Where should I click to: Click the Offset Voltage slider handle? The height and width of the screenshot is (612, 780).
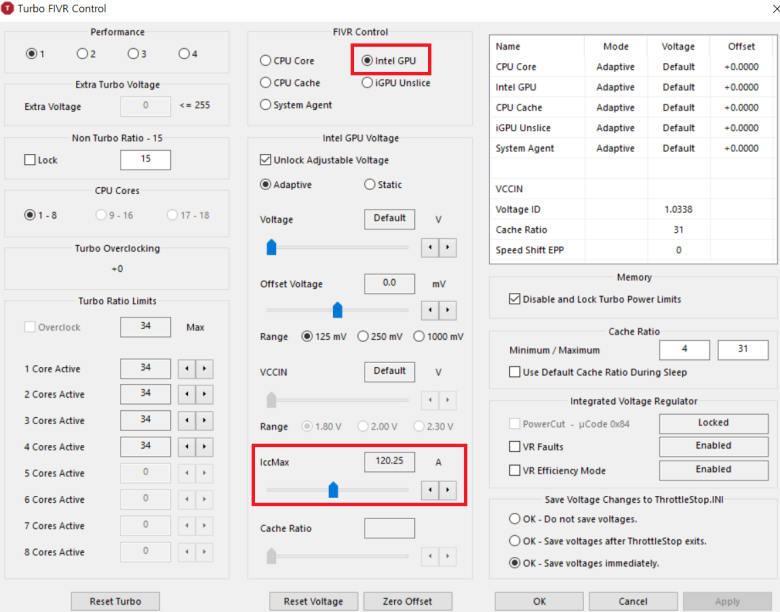(x=337, y=310)
